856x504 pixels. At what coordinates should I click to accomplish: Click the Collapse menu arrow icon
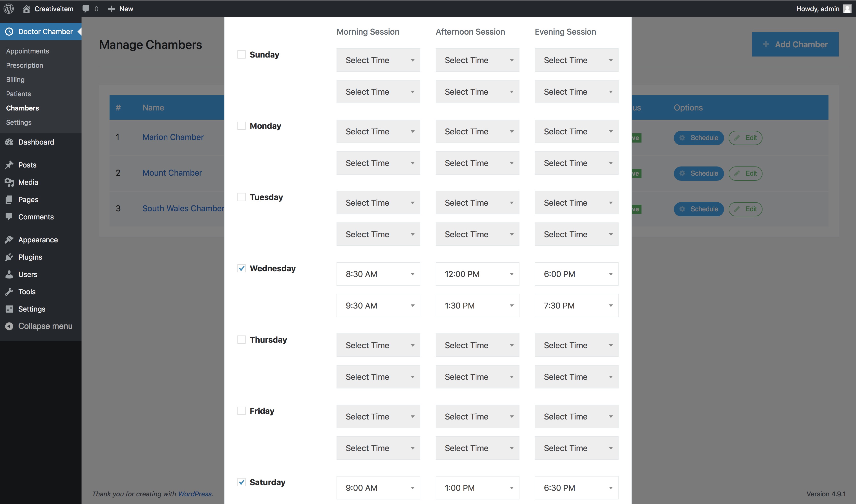9,326
